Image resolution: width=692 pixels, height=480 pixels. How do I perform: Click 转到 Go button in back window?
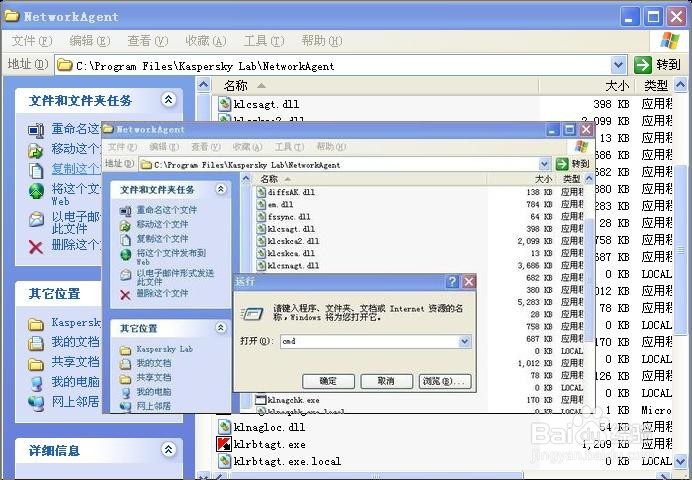click(x=658, y=65)
